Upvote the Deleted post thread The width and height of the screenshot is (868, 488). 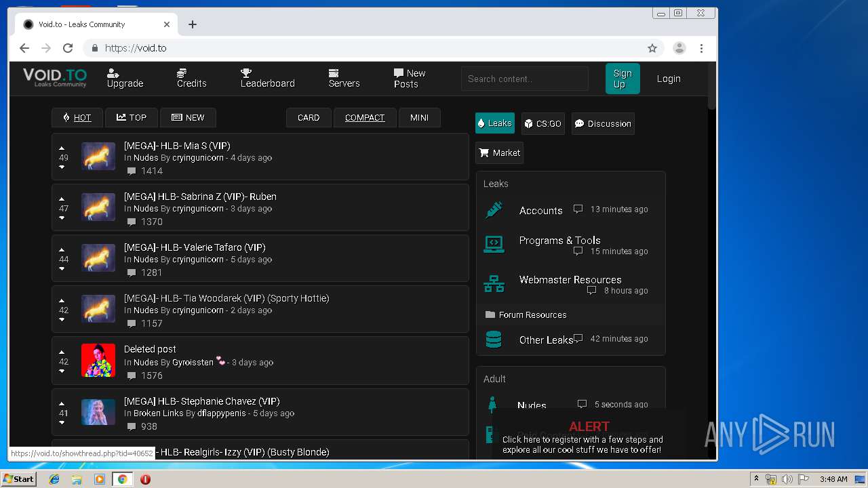click(x=62, y=352)
